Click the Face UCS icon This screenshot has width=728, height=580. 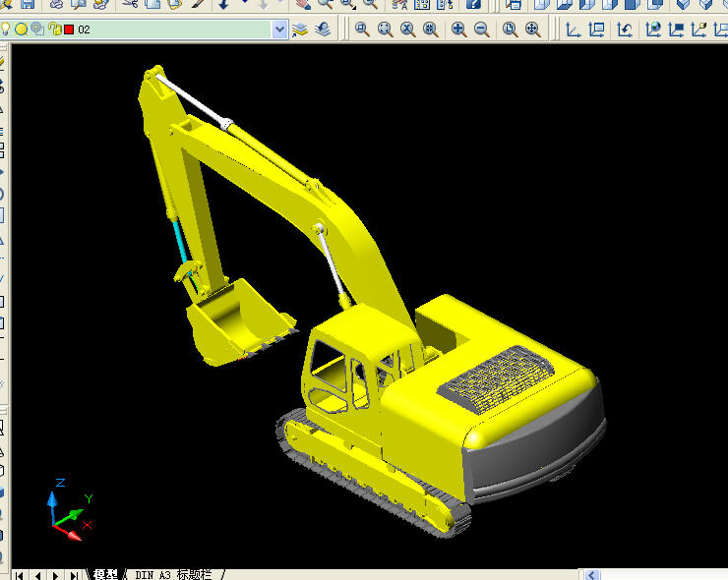pyautogui.click(x=698, y=29)
